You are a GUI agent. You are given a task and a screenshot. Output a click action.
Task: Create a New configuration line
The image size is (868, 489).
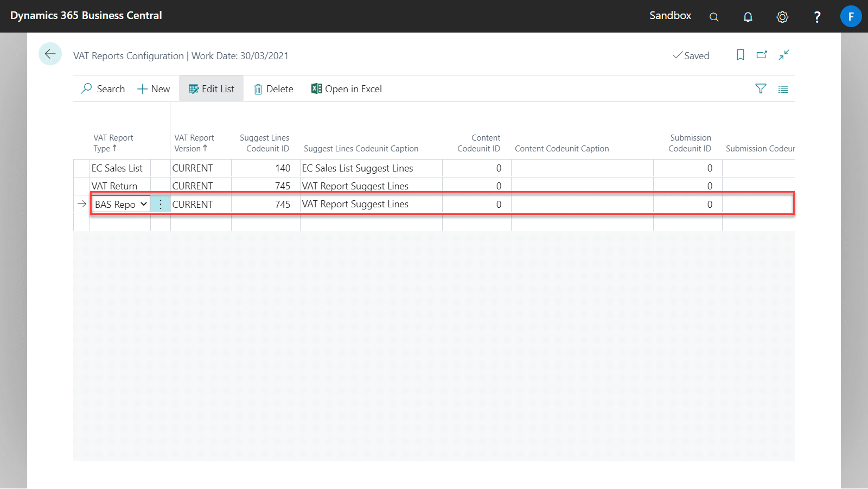154,89
